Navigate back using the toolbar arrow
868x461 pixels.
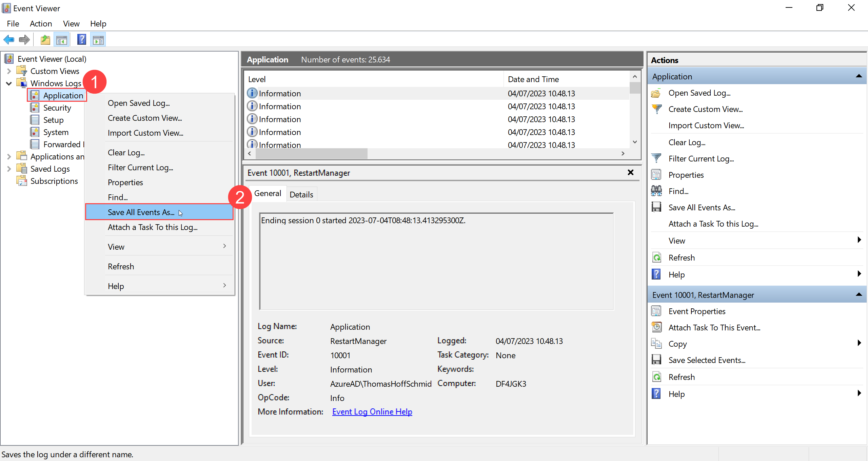click(8, 39)
